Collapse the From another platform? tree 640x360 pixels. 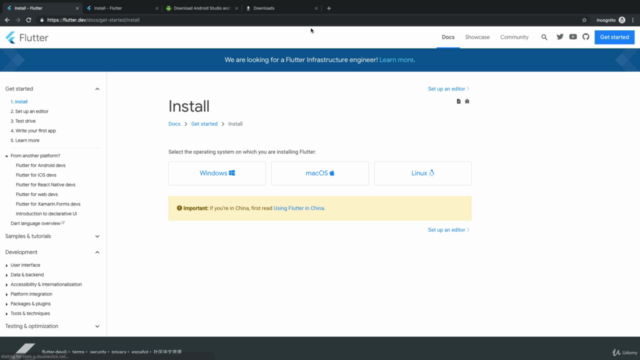pos(7,156)
